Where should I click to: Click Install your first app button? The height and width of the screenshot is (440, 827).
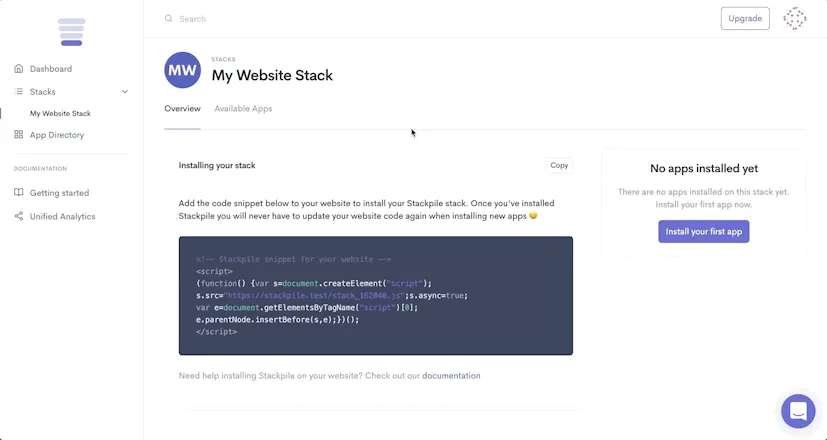tap(704, 232)
